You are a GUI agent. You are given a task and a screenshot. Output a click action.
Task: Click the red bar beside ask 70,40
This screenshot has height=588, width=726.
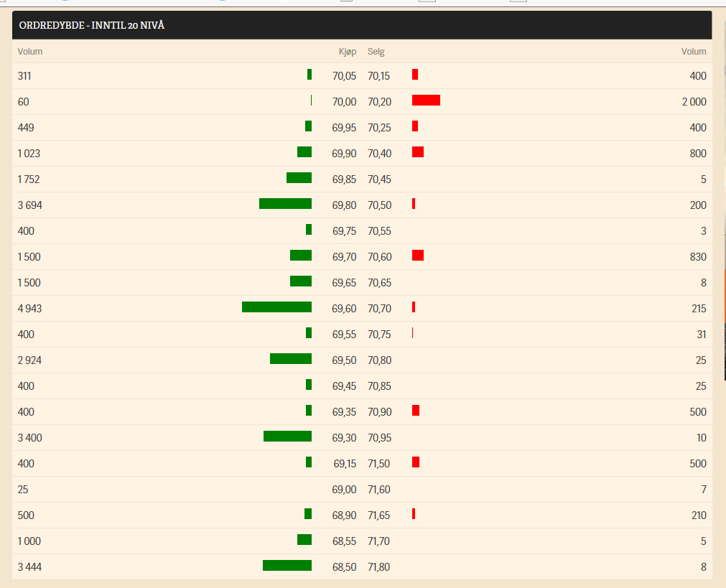point(418,152)
